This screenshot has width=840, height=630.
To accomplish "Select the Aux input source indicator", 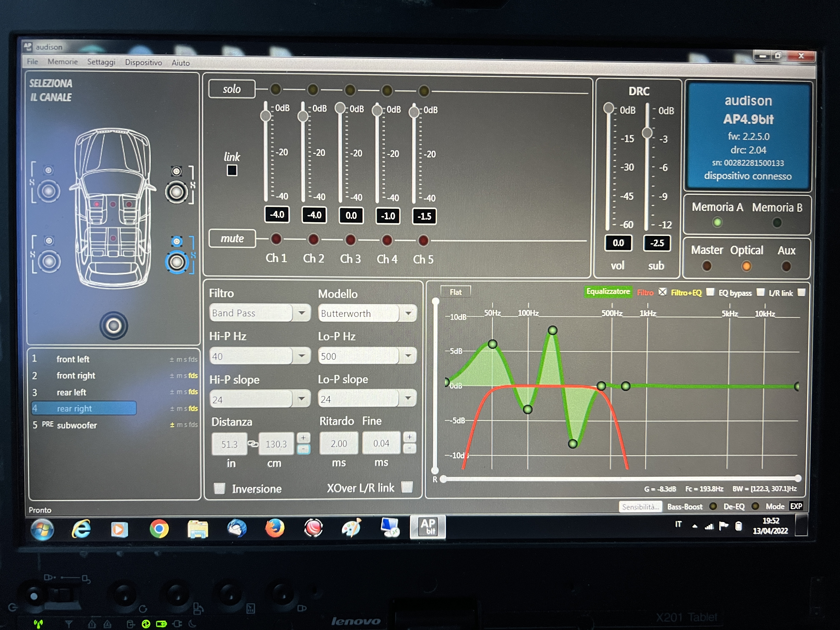I will tap(786, 266).
